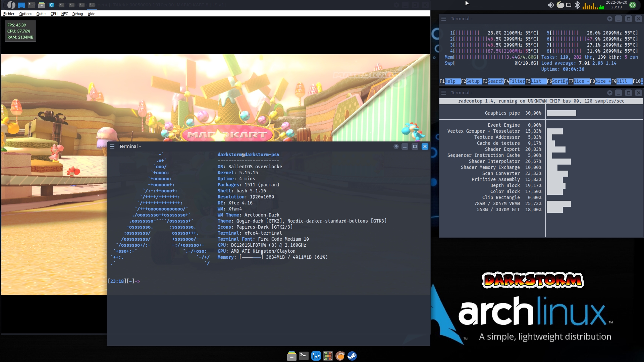Open the settings mixer app in dock

[x=316, y=356]
